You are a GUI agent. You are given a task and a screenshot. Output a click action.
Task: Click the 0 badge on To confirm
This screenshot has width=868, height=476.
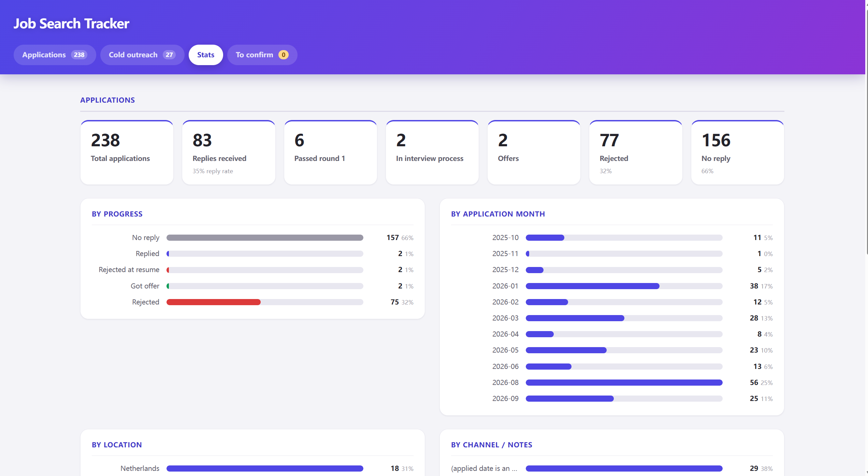tap(284, 55)
